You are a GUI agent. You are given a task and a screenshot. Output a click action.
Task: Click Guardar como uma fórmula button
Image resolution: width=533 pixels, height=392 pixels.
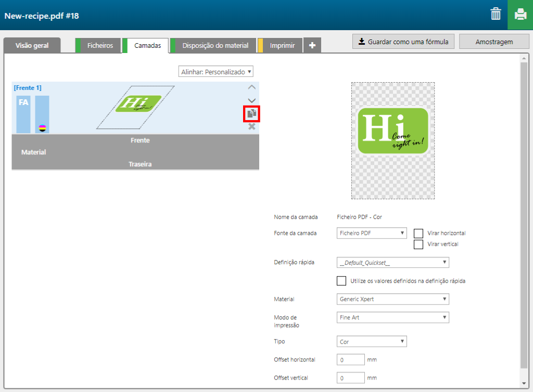(x=403, y=42)
